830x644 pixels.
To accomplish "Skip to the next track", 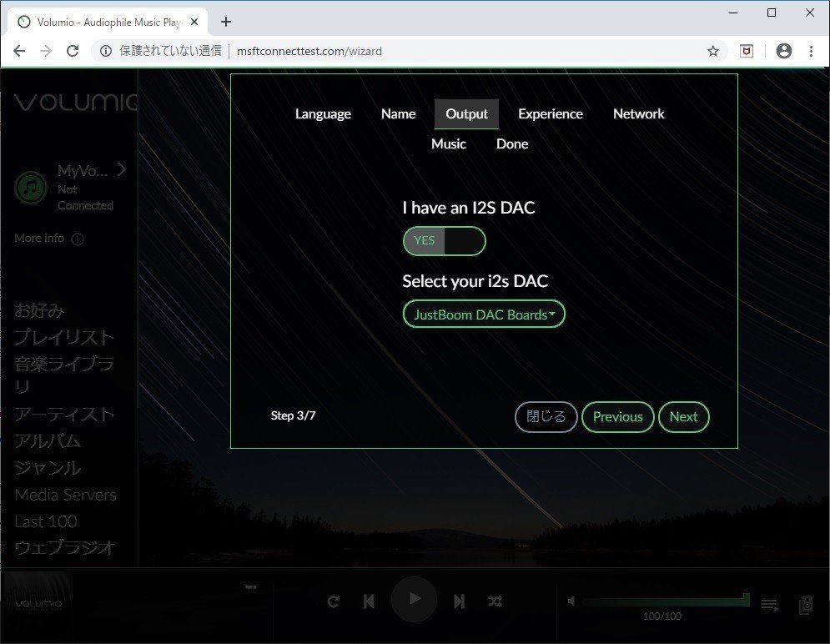I will (459, 601).
